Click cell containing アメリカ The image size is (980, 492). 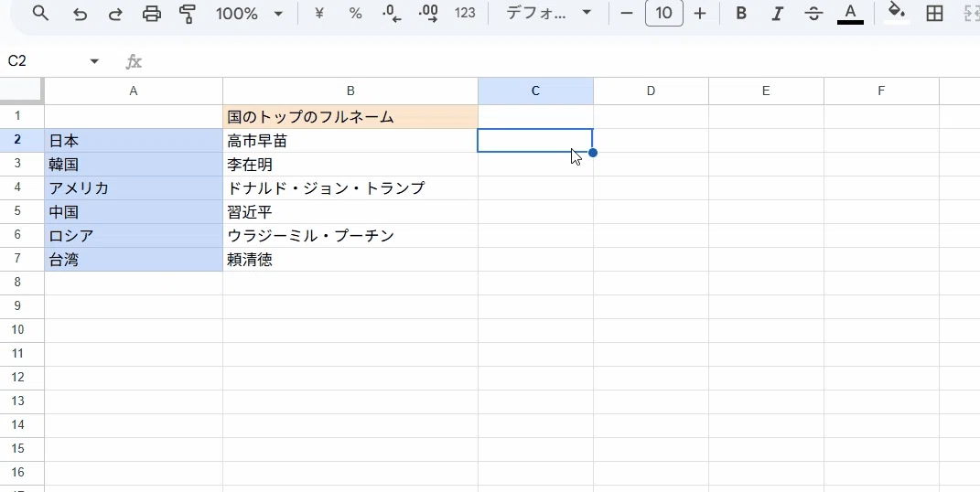[x=133, y=188]
